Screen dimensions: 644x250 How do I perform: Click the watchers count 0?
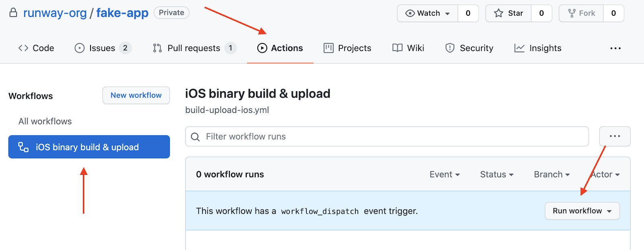click(468, 13)
